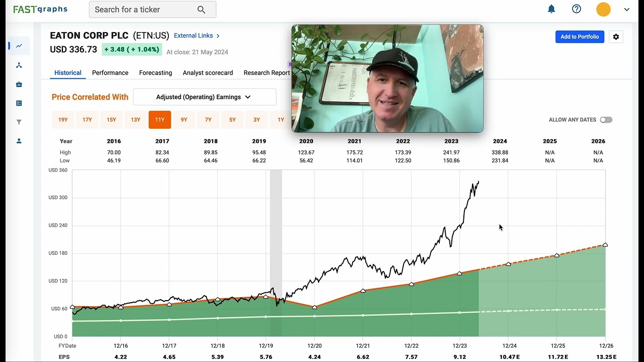Click the EPS value 9.12

[459, 357]
